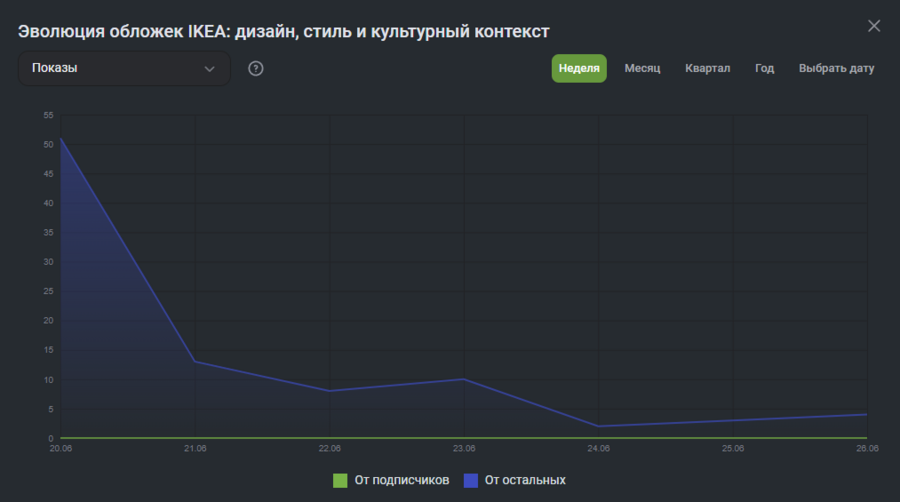Open the help question mark icon

255,68
